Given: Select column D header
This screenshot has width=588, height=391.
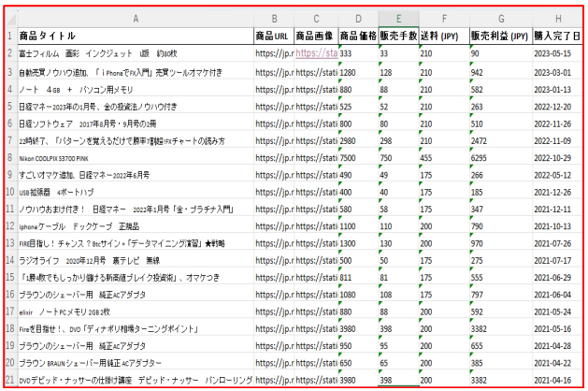Looking at the screenshot, I should (358, 19).
